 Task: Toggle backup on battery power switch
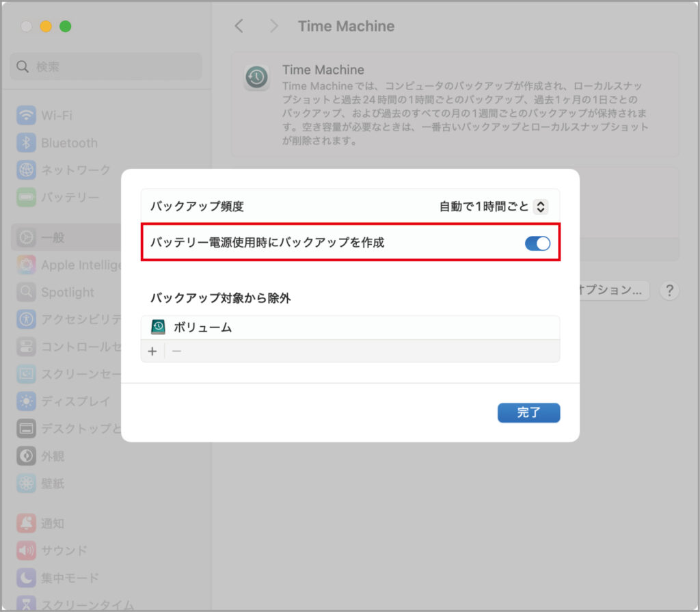click(x=537, y=243)
